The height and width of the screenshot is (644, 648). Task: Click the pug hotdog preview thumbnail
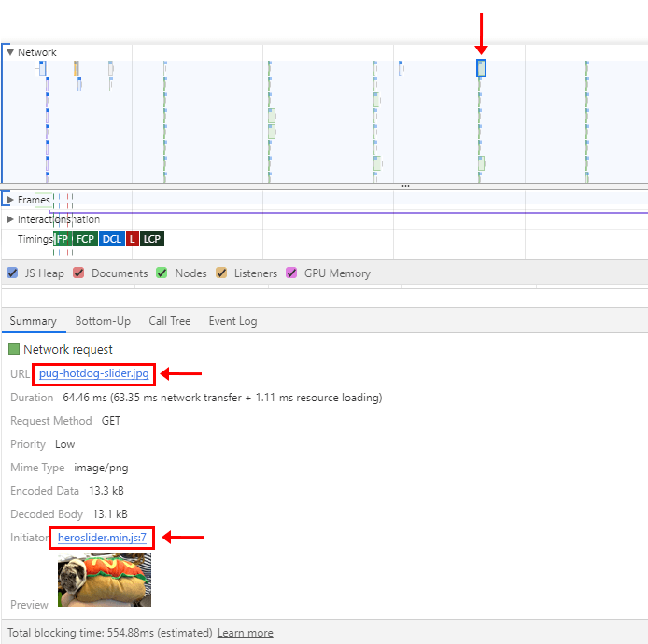point(105,580)
